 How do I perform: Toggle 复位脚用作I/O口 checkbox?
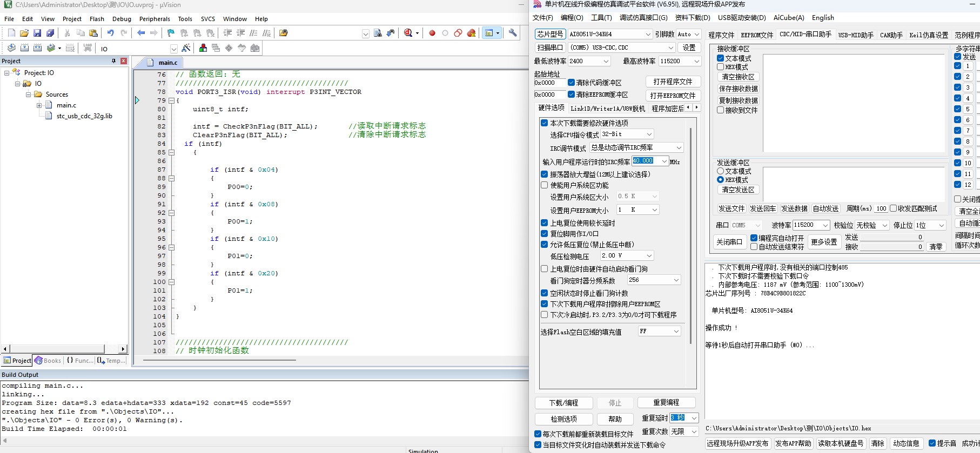(x=545, y=234)
